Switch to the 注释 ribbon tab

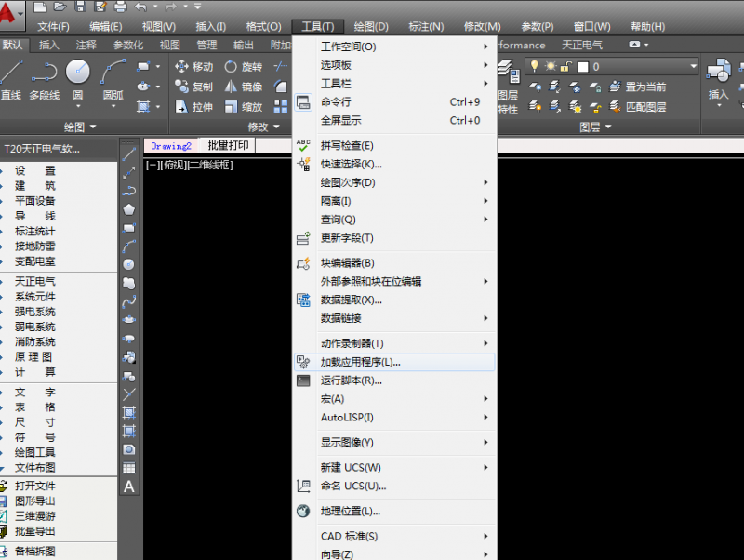pyautogui.click(x=86, y=45)
